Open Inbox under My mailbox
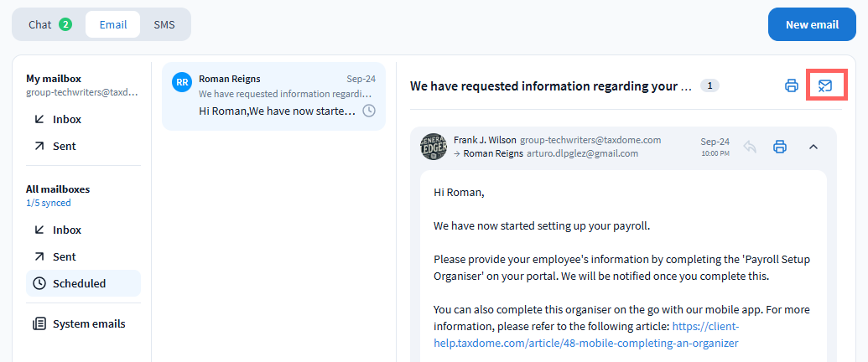 tap(67, 119)
